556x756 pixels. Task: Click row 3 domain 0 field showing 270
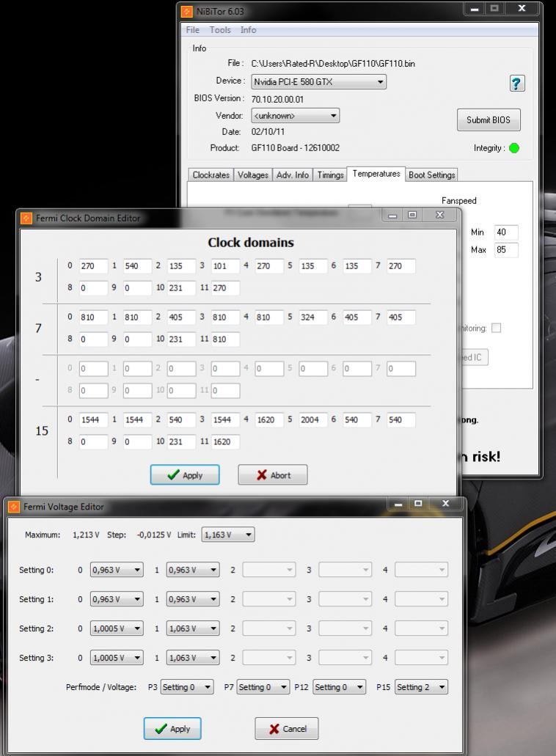[94, 266]
